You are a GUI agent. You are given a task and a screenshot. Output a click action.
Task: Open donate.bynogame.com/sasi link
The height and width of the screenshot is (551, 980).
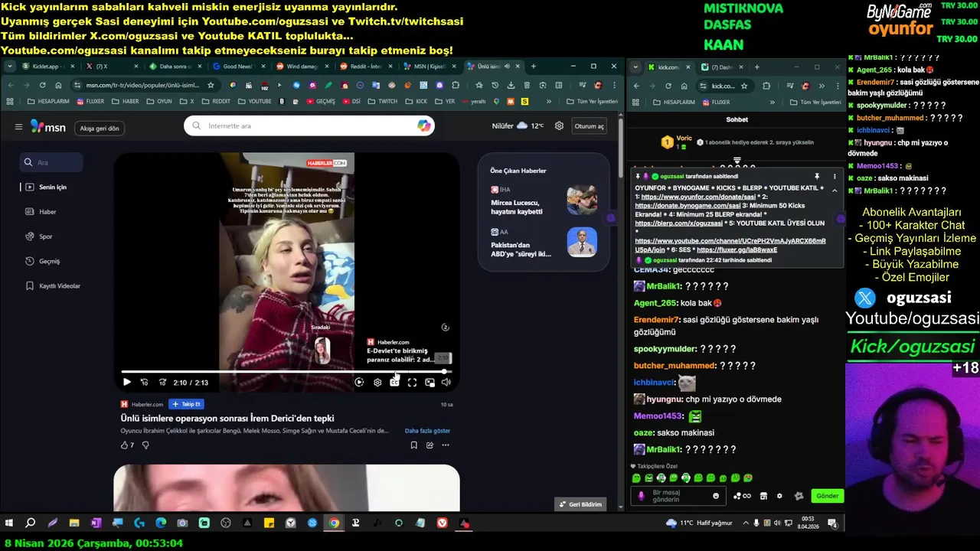[x=688, y=206]
